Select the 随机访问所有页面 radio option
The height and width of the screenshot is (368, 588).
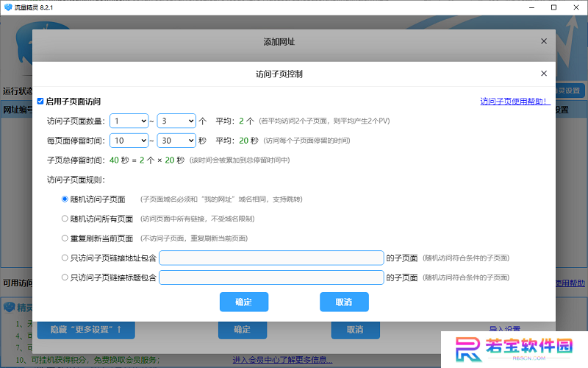point(65,219)
